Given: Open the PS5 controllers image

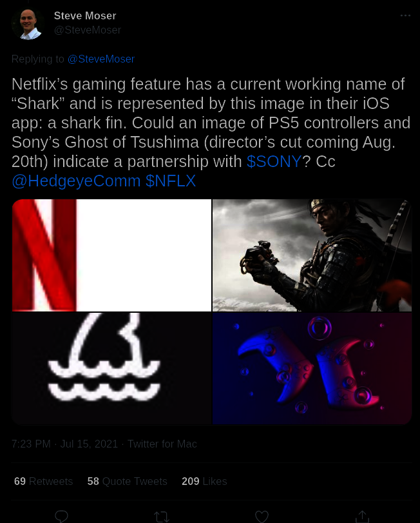Looking at the screenshot, I should tap(312, 368).
